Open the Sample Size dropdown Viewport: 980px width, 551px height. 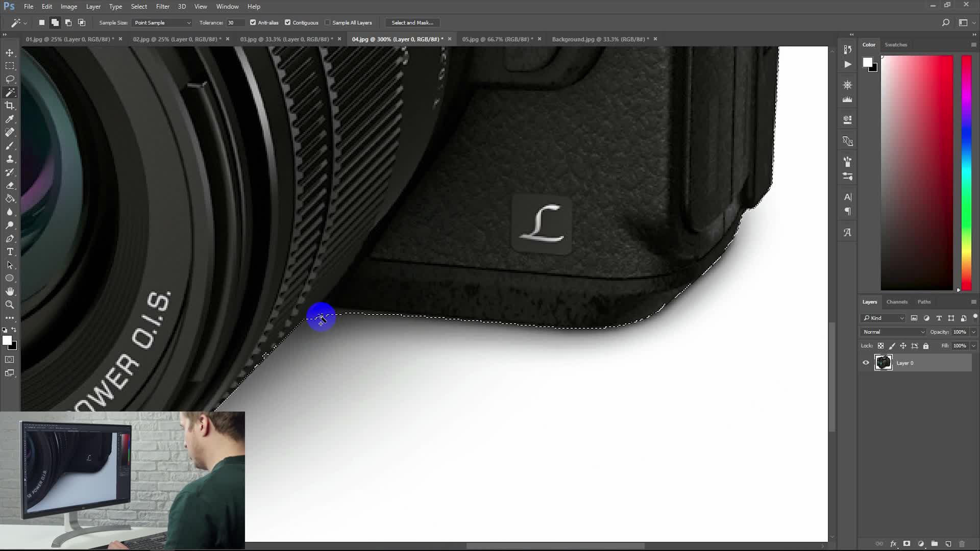[162, 22]
